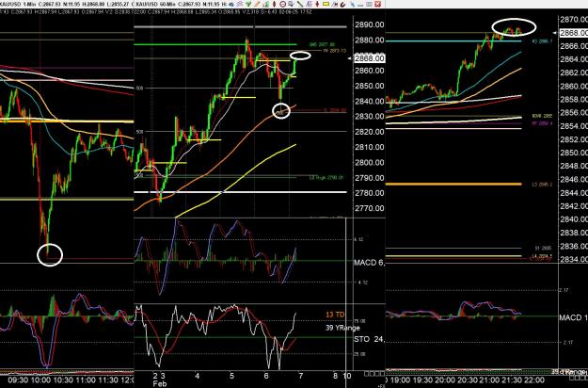
Task: Open the green bar chart toolbar icon
Action: tap(266, 4)
